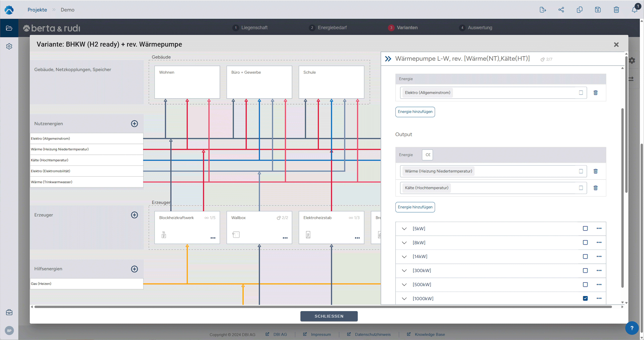Click the copy project icon
The height and width of the screenshot is (340, 644).
coord(580,10)
